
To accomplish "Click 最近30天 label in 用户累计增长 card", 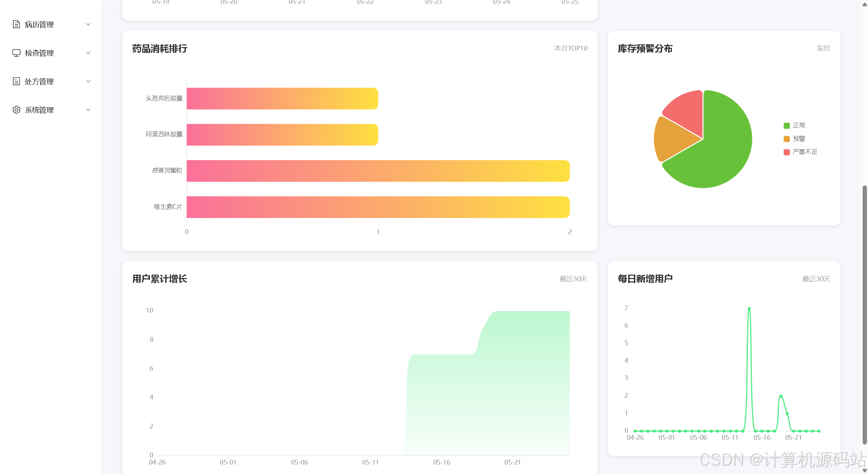I will [573, 279].
